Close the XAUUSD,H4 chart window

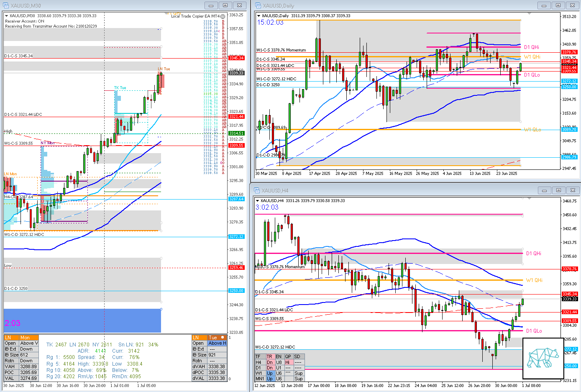pyautogui.click(x=572, y=190)
